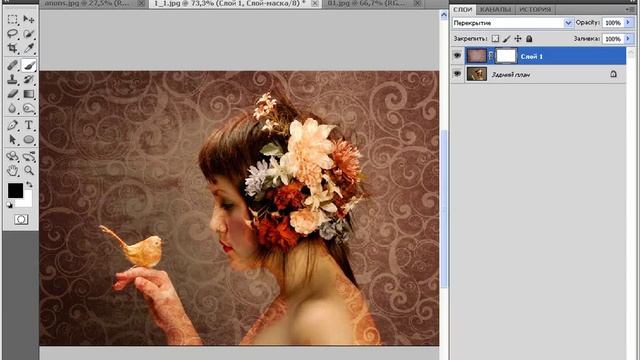Select the Eyedropper tool
The width and height of the screenshot is (640, 360).
[29, 48]
